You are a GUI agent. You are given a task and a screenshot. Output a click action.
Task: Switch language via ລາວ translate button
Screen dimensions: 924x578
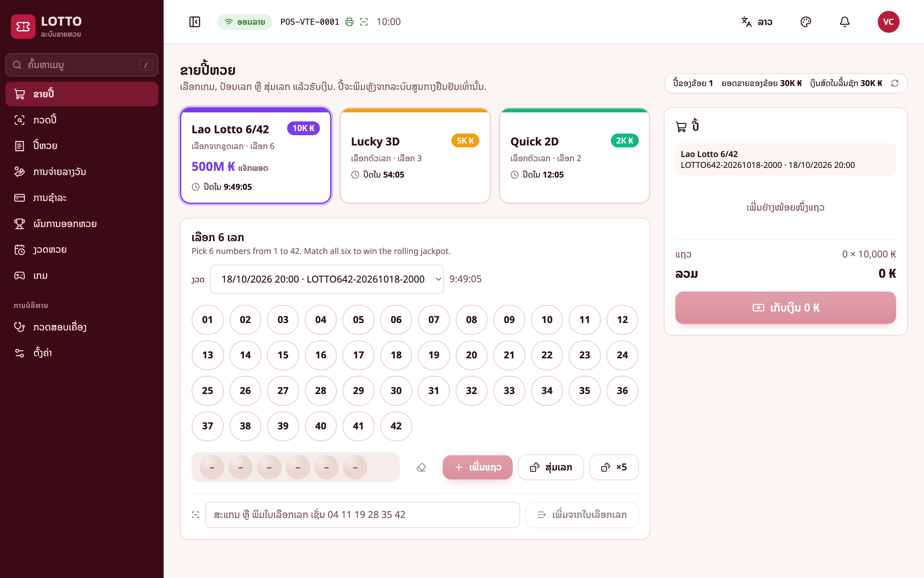click(757, 22)
